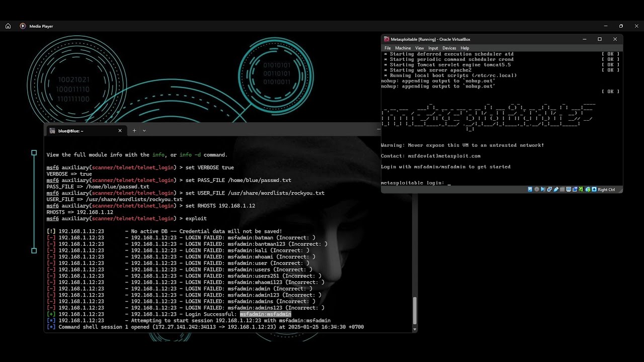Click 'Starting Tomcat servlet engine tomcat5.5' line
The height and width of the screenshot is (362, 644).
pos(447,65)
